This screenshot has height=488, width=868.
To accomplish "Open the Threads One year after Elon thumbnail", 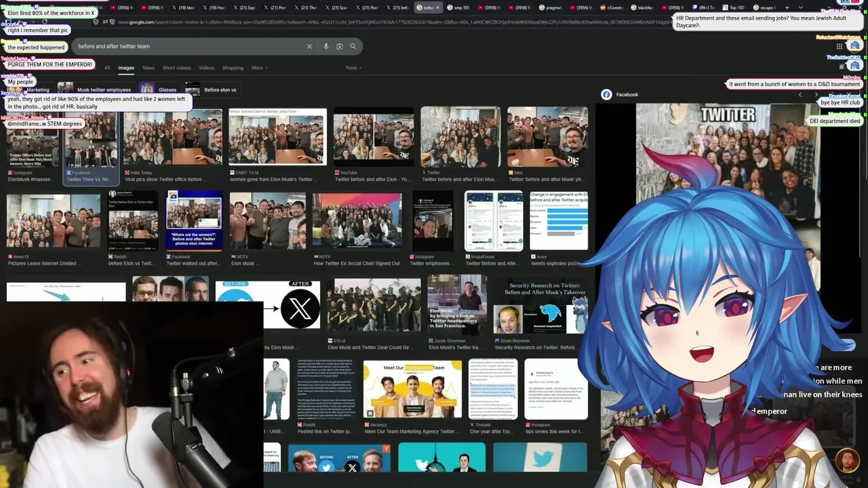I will click(x=493, y=389).
